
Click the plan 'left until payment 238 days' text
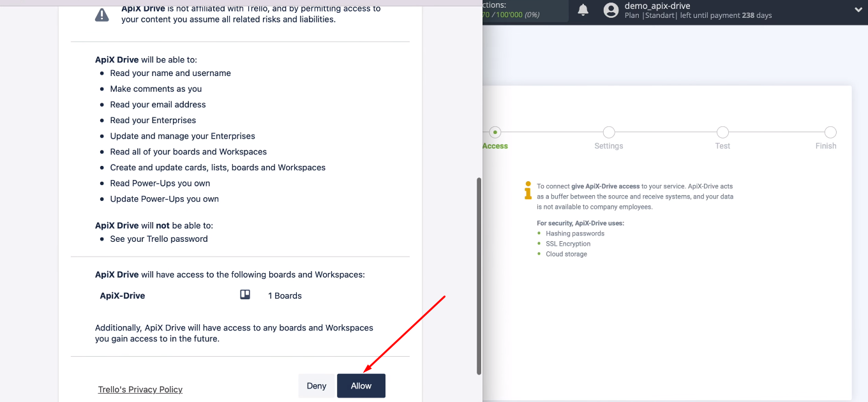point(726,15)
